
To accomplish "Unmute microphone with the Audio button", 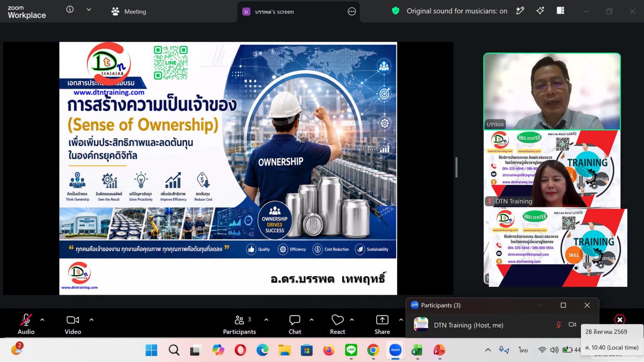I will click(x=26, y=324).
